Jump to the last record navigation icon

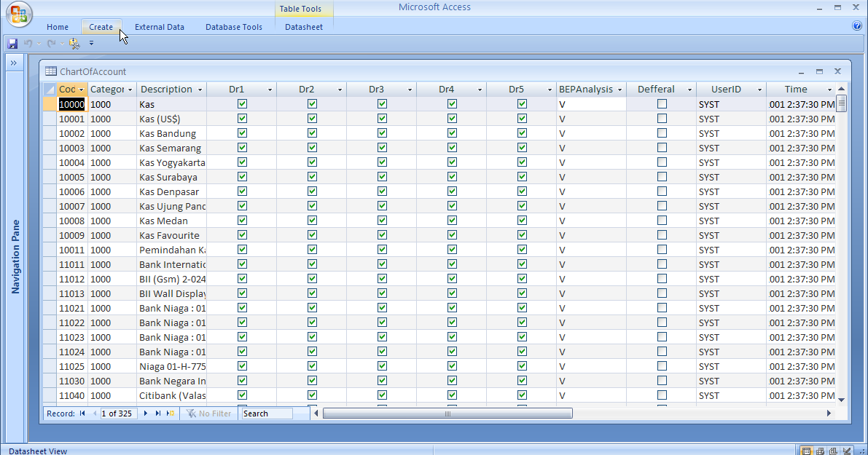[x=157, y=414]
